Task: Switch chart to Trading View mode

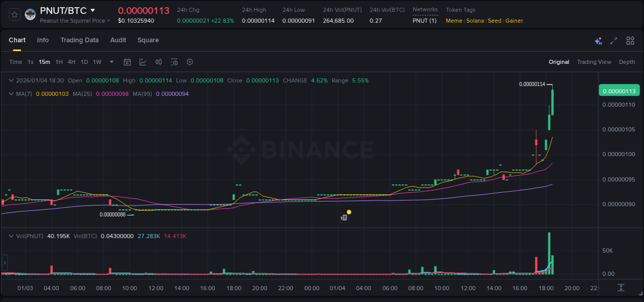Action: coord(594,62)
